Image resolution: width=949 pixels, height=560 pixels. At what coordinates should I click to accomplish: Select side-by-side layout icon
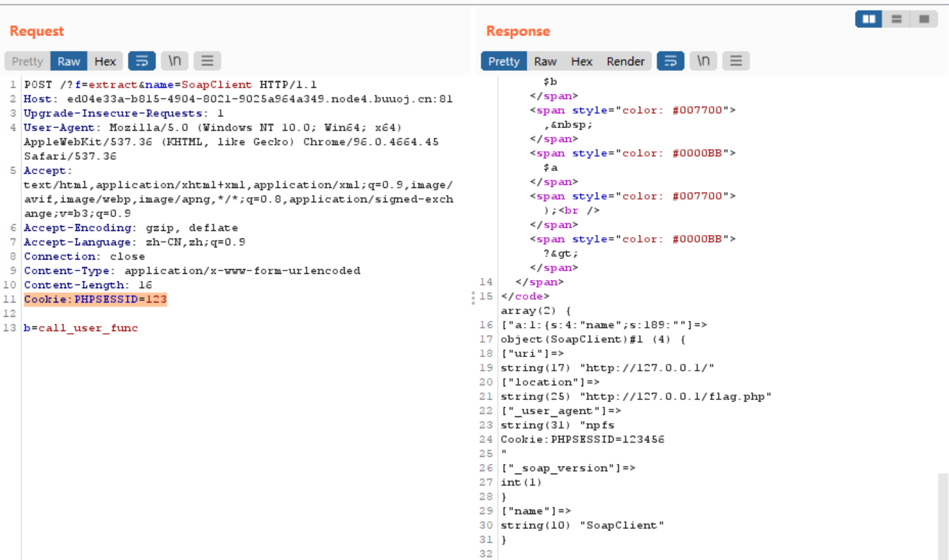coord(869,20)
